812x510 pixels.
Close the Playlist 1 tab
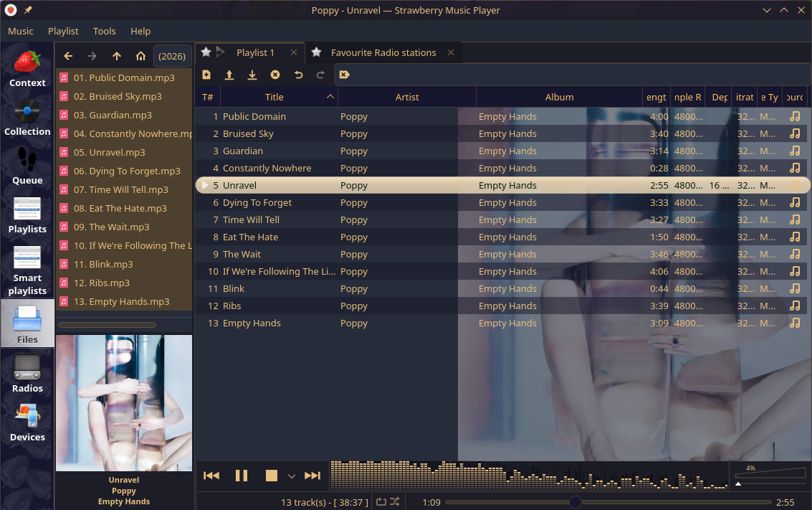(294, 52)
